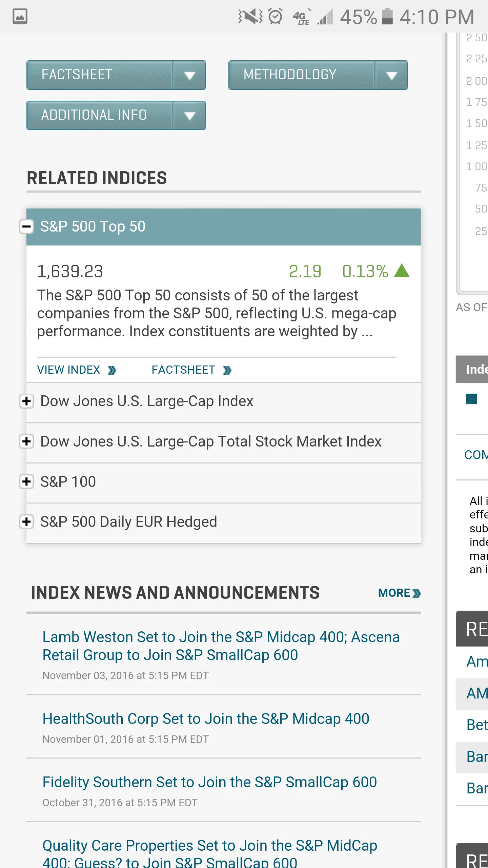The height and width of the screenshot is (868, 488).
Task: Click the ADDITIONAL INFO button label
Action: pos(94,115)
